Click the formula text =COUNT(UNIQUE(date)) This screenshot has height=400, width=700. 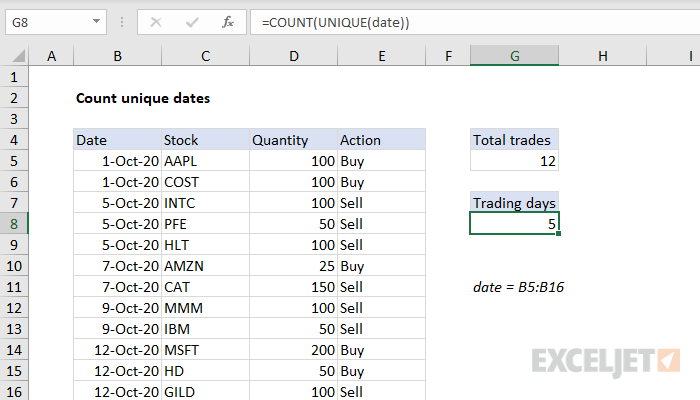click(x=335, y=22)
